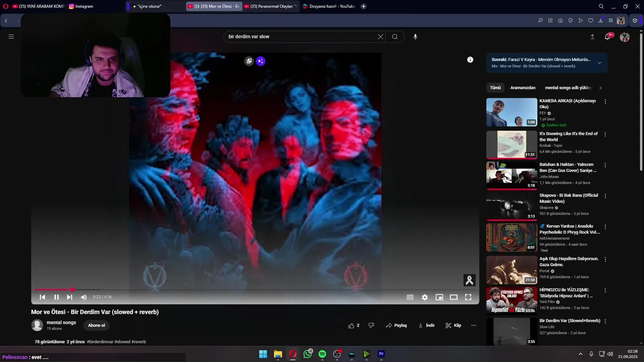The image size is (644, 362).
Task: Open the mental songs channel name link
Action: point(61,322)
